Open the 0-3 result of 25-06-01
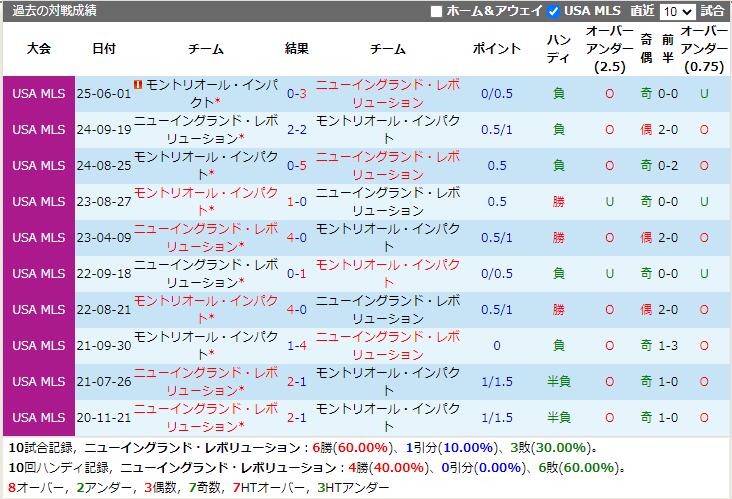Image resolution: width=732 pixels, height=499 pixels. 296,94
